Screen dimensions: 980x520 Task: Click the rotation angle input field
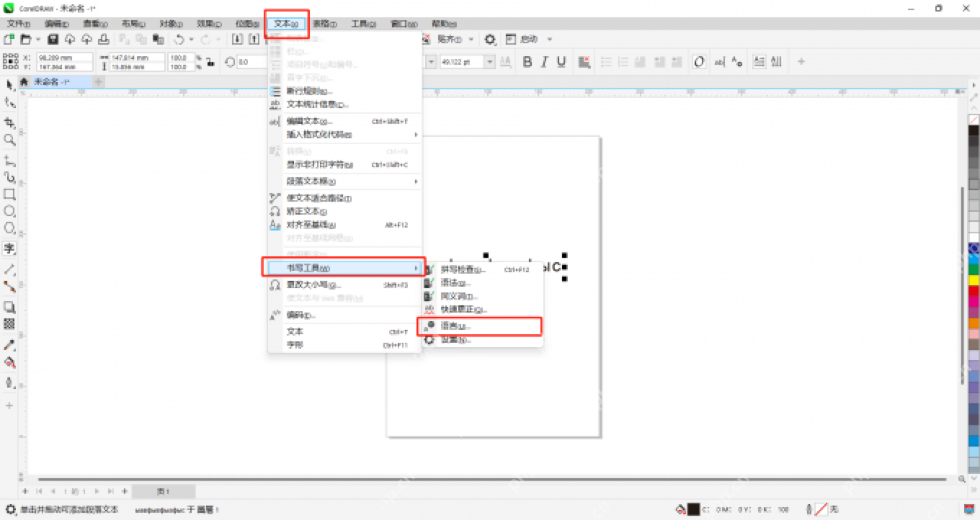tap(251, 62)
